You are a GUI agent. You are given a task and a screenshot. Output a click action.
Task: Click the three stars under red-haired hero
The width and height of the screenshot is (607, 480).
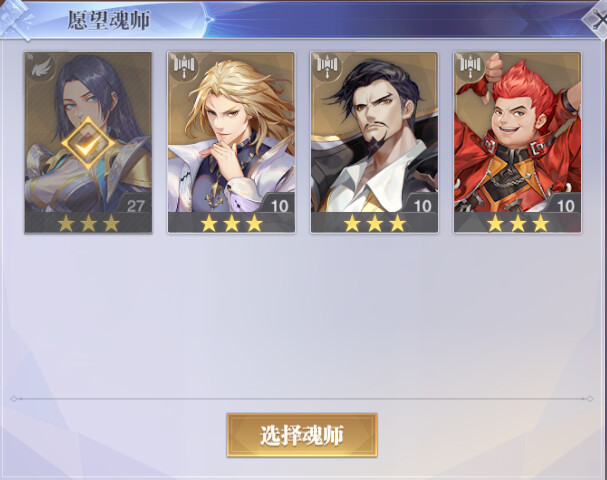518,223
